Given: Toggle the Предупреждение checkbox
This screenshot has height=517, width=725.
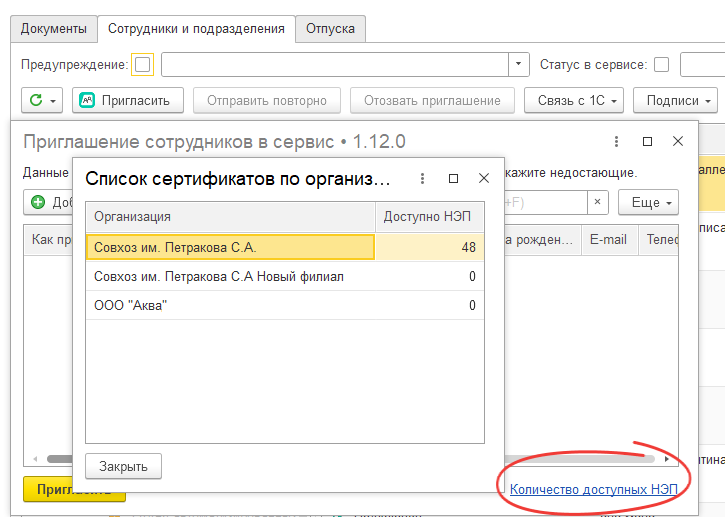Looking at the screenshot, I should pos(143,65).
